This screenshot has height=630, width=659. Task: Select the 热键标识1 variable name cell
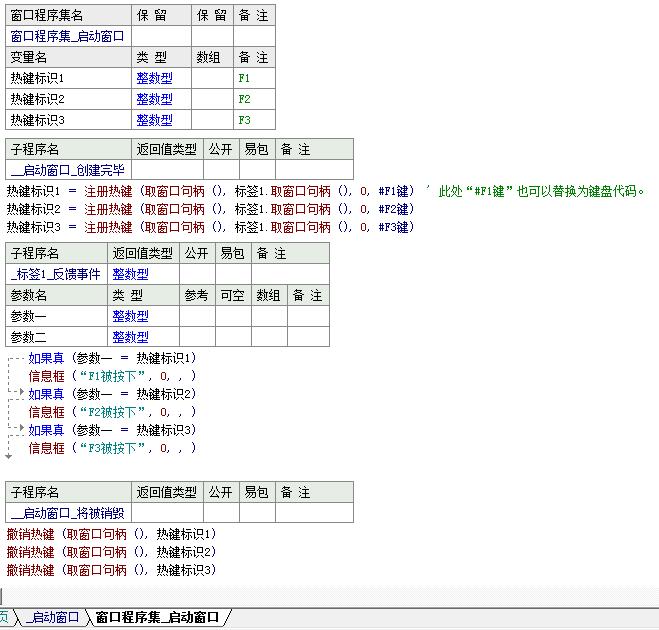(69, 78)
